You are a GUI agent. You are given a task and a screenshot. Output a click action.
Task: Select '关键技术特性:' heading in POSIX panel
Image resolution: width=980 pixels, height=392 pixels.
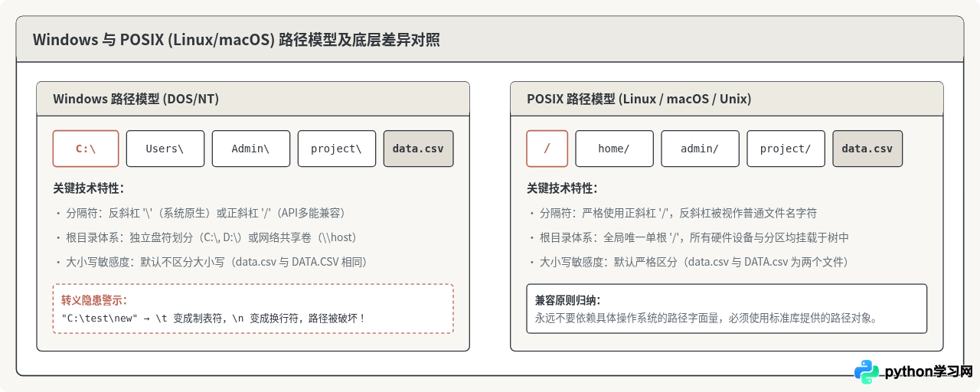563,188
